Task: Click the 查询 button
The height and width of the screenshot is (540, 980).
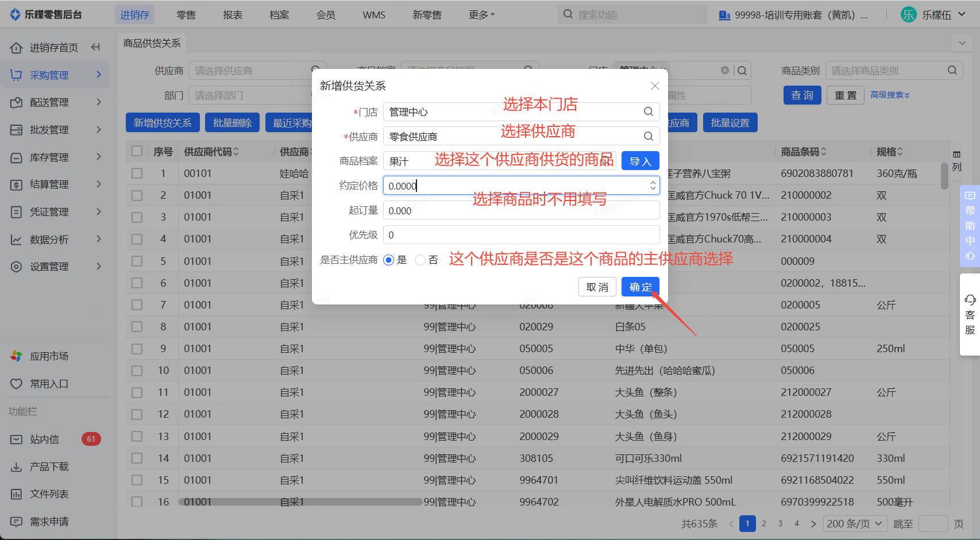Action: coord(802,95)
